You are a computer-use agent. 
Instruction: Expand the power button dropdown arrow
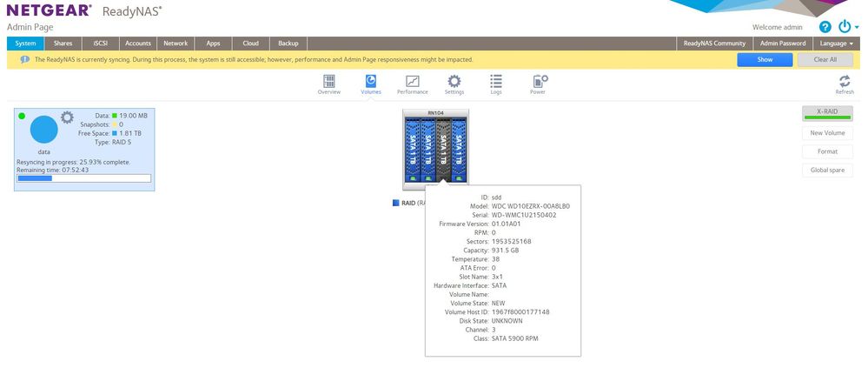(x=857, y=27)
